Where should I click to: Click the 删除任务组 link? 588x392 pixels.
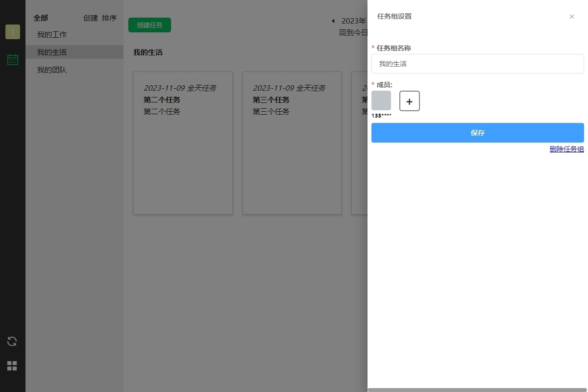point(566,149)
